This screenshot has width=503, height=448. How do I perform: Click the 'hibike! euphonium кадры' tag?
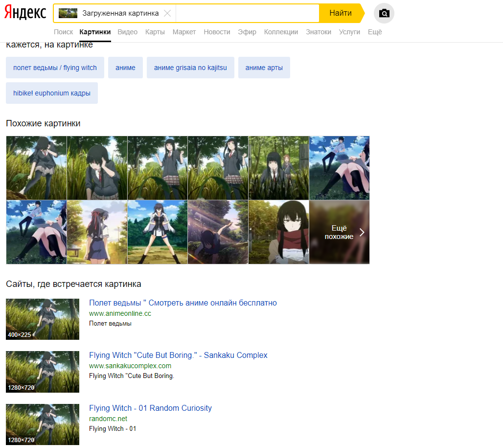tap(52, 93)
